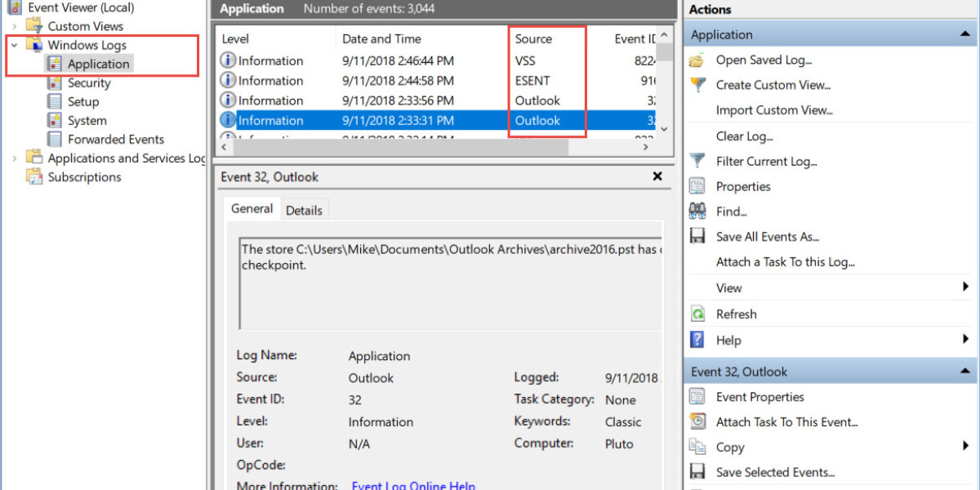Viewport: 980px width, 490px height.
Task: Select the System log in tree
Action: click(87, 121)
